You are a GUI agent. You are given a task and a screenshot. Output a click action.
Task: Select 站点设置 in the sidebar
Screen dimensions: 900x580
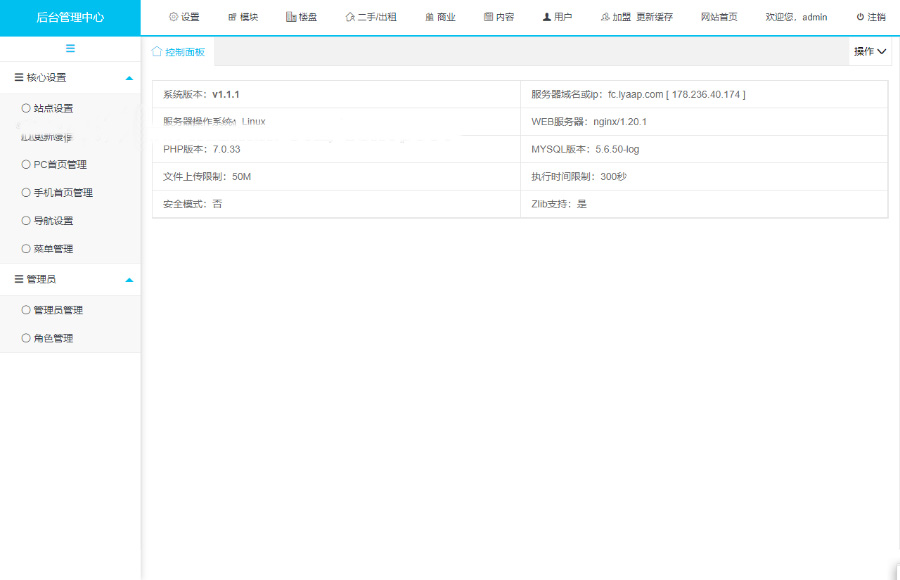pos(52,108)
